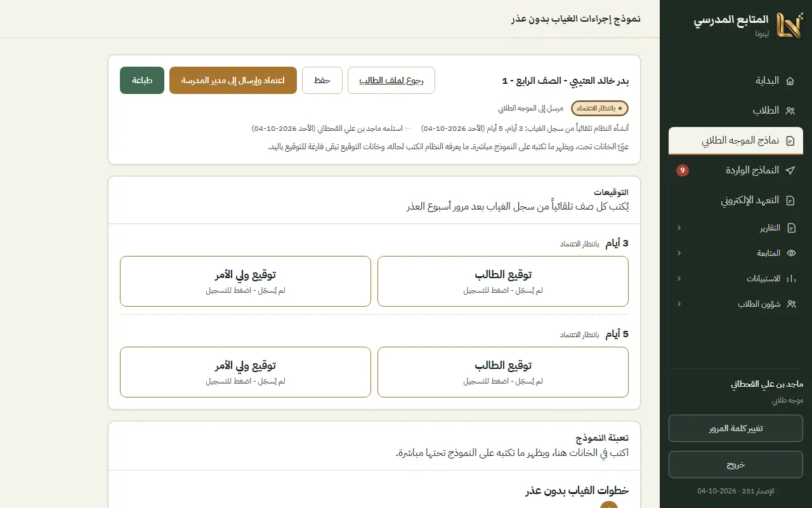Click the document icon beside نماذج الموجه الطلابي
The width and height of the screenshot is (812, 508).
click(x=790, y=141)
